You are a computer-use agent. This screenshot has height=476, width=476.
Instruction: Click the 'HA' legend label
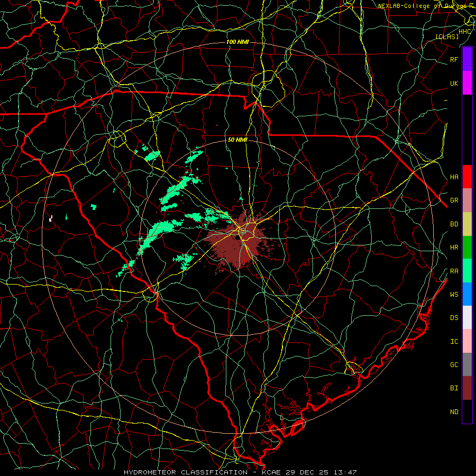point(454,177)
